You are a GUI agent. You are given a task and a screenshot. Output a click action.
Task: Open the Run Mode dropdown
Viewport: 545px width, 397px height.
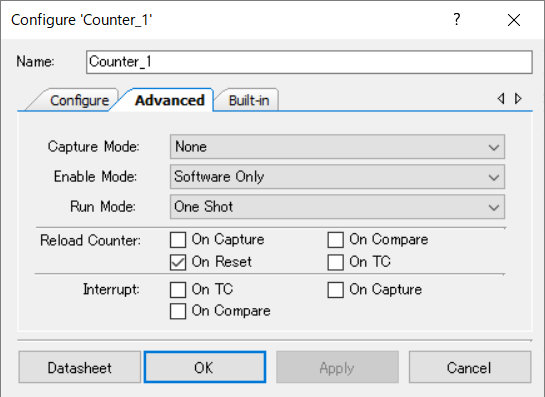point(337,206)
